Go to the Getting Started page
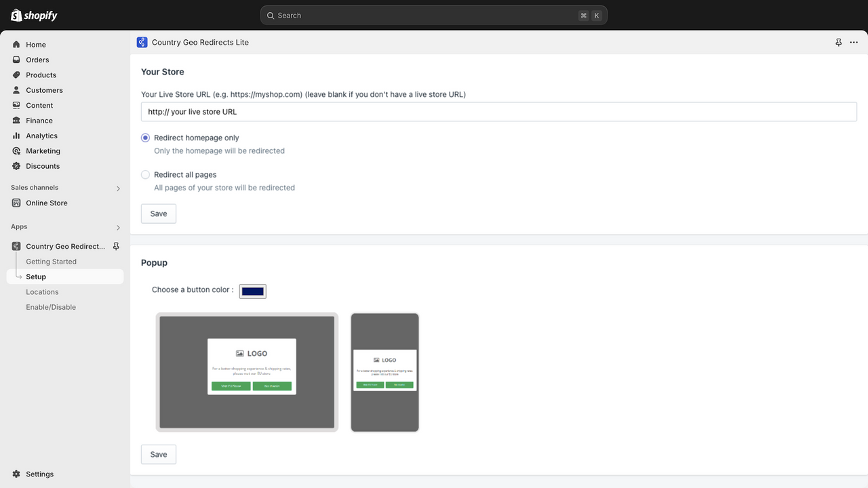This screenshot has height=488, width=868. pos(51,261)
